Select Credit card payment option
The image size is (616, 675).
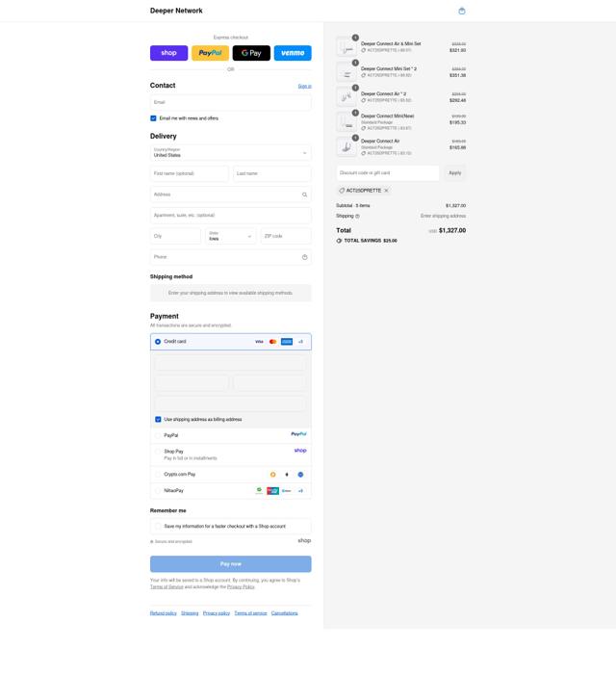158,342
